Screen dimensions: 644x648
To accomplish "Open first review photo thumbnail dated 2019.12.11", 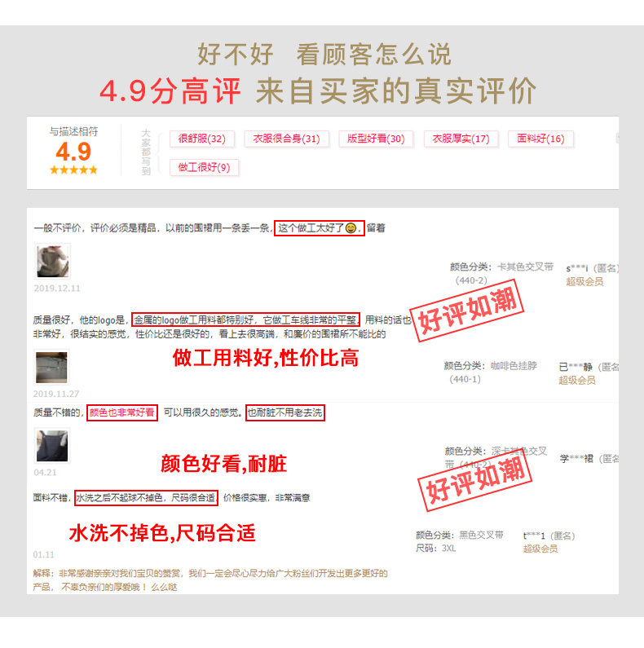I will [x=52, y=261].
